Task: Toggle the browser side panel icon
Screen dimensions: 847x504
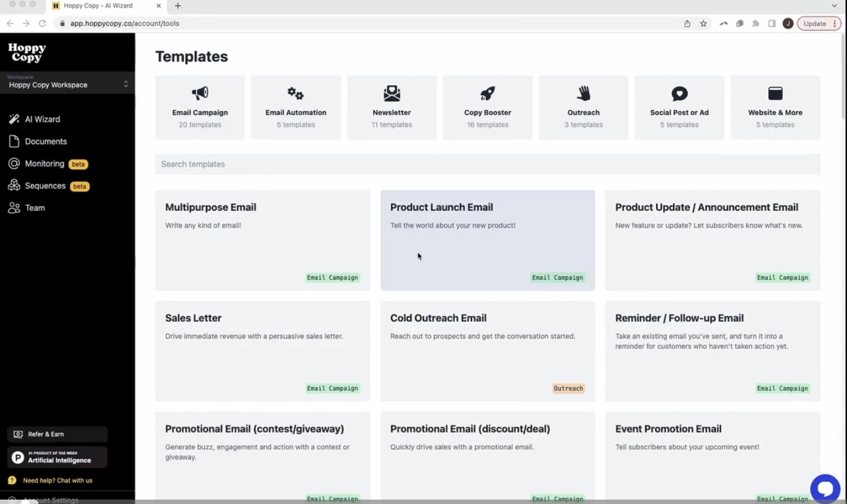Action: (x=771, y=23)
